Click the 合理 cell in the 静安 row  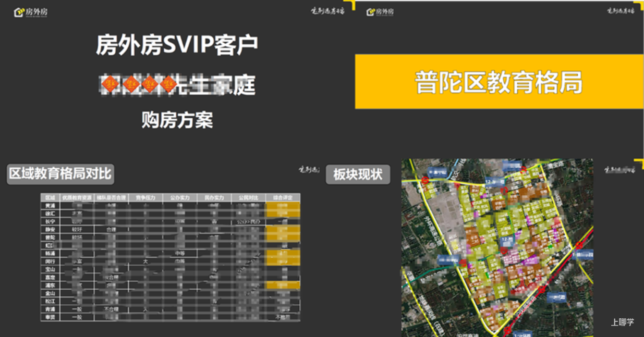pos(111,230)
